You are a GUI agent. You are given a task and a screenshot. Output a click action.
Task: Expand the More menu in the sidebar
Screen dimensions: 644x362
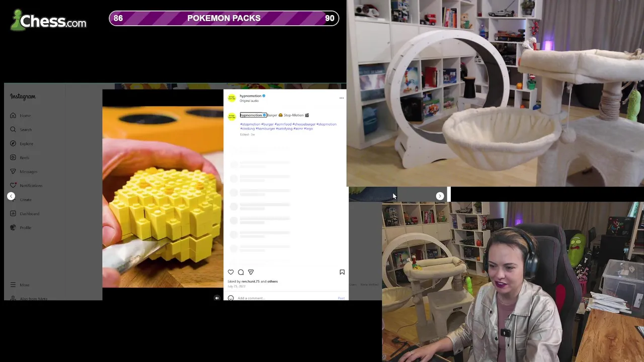[20, 285]
